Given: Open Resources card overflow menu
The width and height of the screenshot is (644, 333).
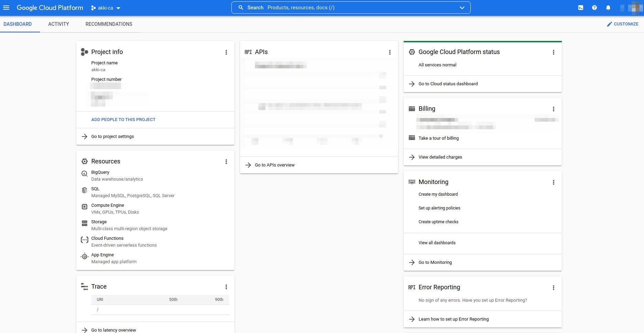Looking at the screenshot, I should coord(226,162).
